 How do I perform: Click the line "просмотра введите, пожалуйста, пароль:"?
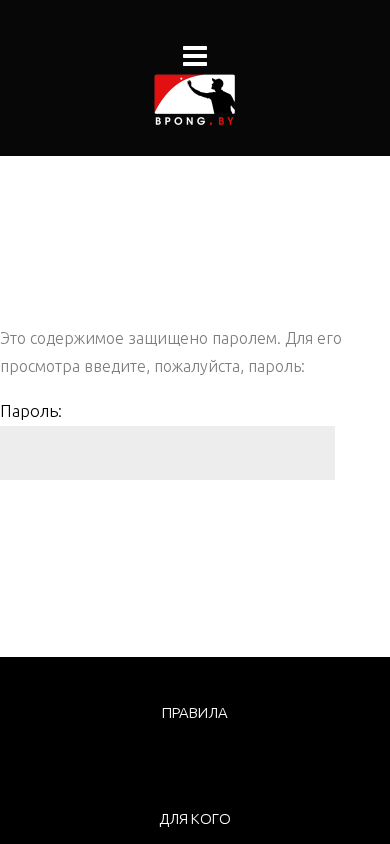tap(153, 367)
